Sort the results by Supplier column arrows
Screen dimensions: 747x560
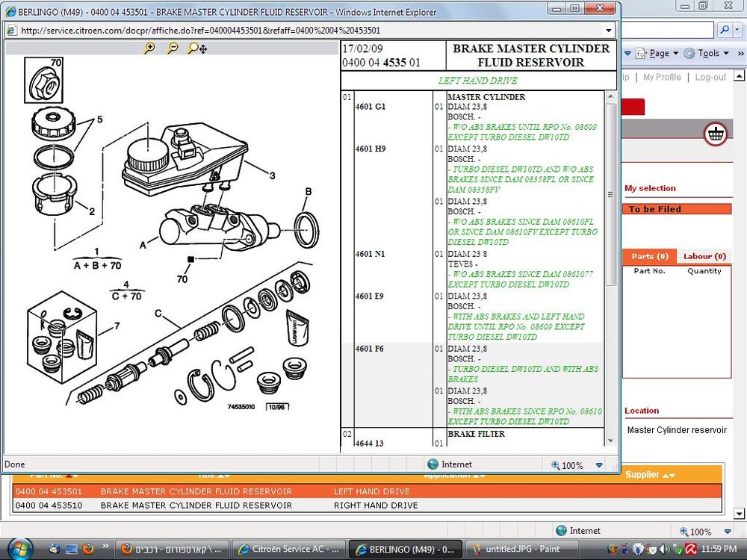click(x=669, y=475)
